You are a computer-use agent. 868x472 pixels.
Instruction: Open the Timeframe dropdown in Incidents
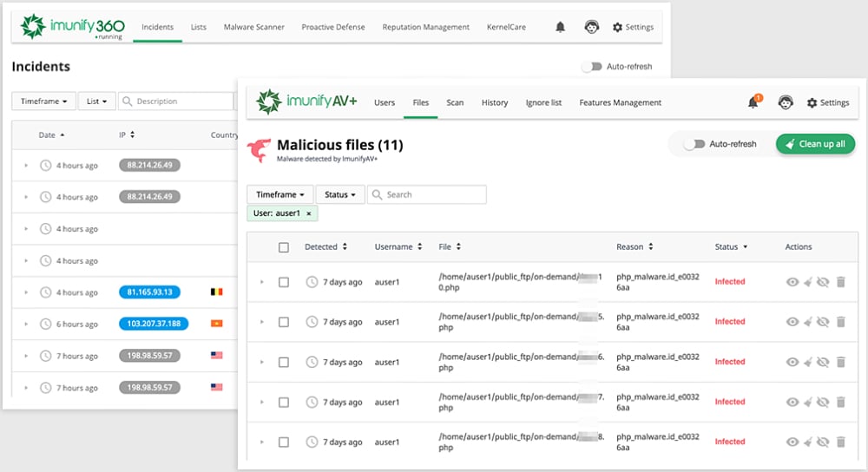pyautogui.click(x=43, y=102)
